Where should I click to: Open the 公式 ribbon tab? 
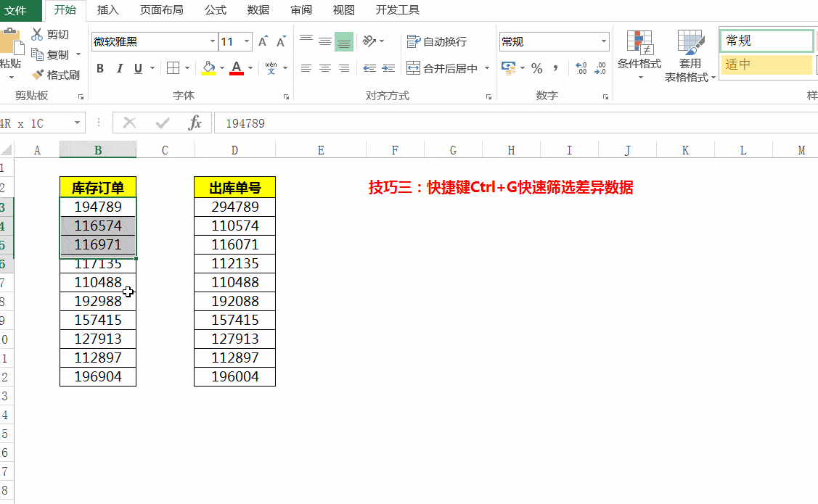213,10
